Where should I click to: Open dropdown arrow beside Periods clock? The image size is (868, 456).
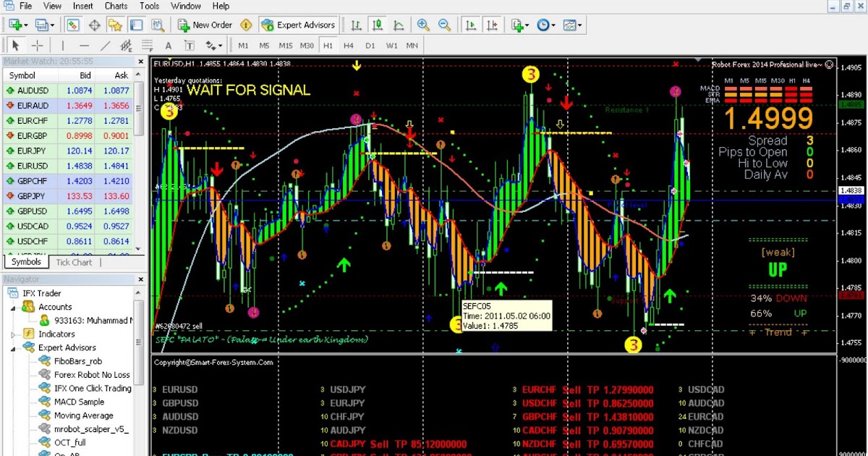point(554,25)
